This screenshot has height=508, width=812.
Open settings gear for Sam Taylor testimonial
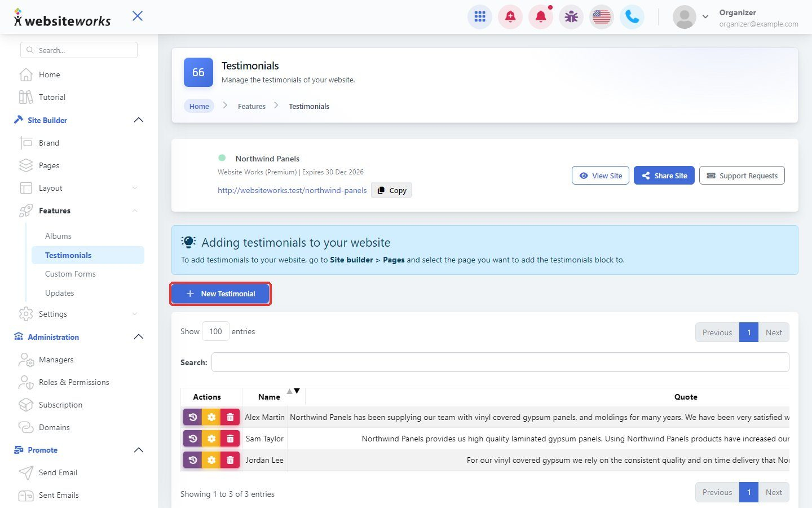tap(211, 439)
